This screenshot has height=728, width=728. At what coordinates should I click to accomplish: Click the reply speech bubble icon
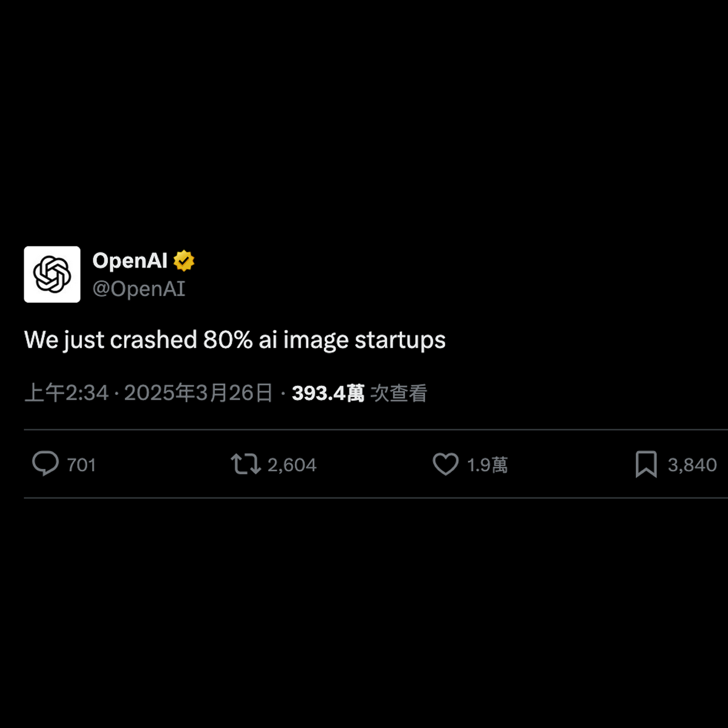[45, 464]
